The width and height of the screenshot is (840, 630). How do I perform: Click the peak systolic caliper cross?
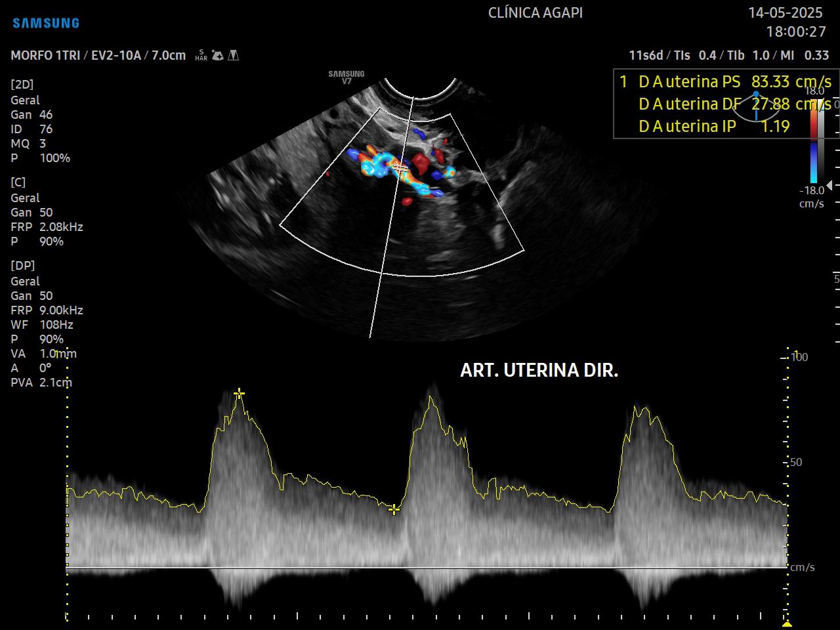coord(240,393)
